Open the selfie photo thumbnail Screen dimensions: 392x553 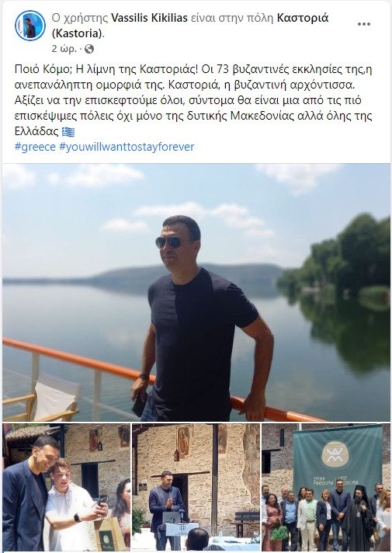[66, 487]
